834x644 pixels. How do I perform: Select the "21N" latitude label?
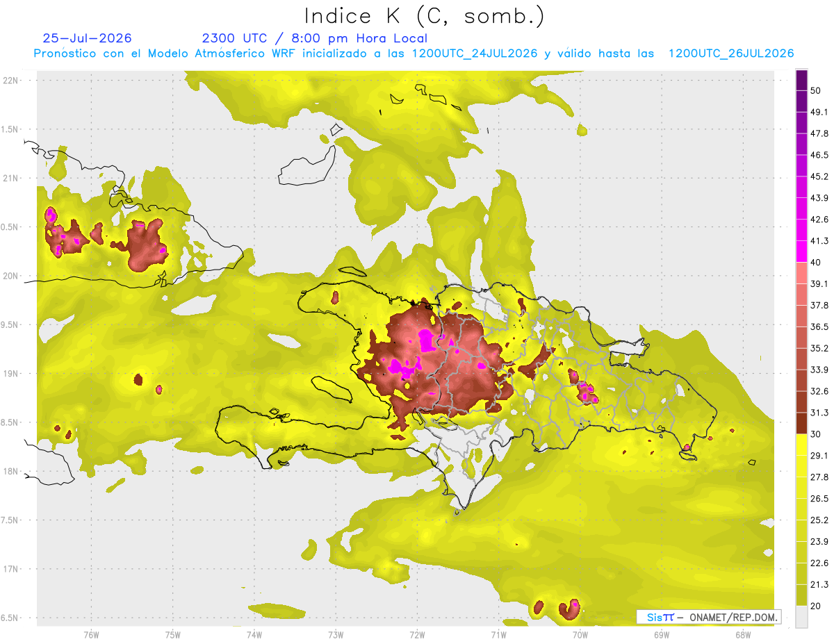[11, 179]
